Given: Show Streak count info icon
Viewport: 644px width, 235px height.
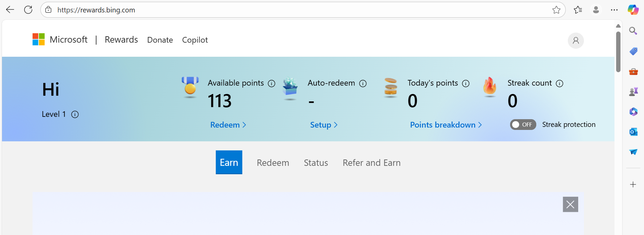Looking at the screenshot, I should coord(559,83).
